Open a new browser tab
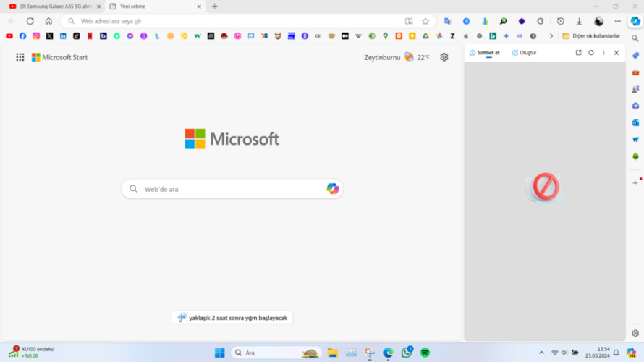 (215, 7)
